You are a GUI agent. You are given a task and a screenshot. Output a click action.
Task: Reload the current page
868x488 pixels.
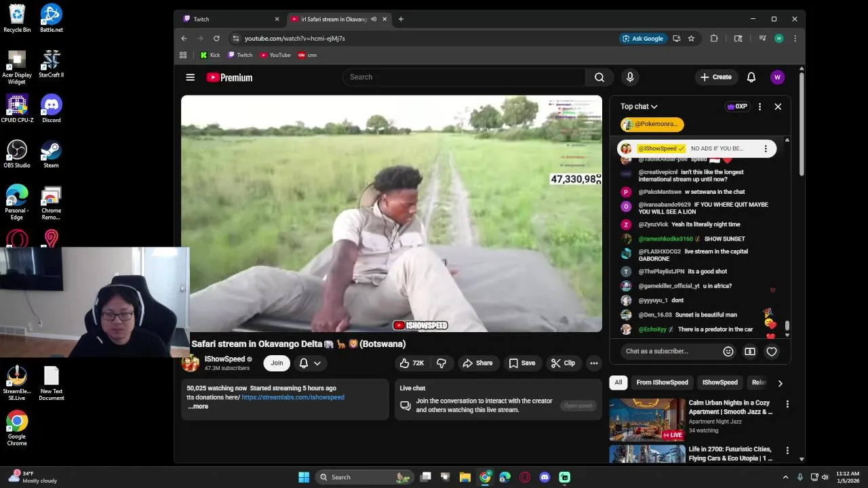[216, 39]
